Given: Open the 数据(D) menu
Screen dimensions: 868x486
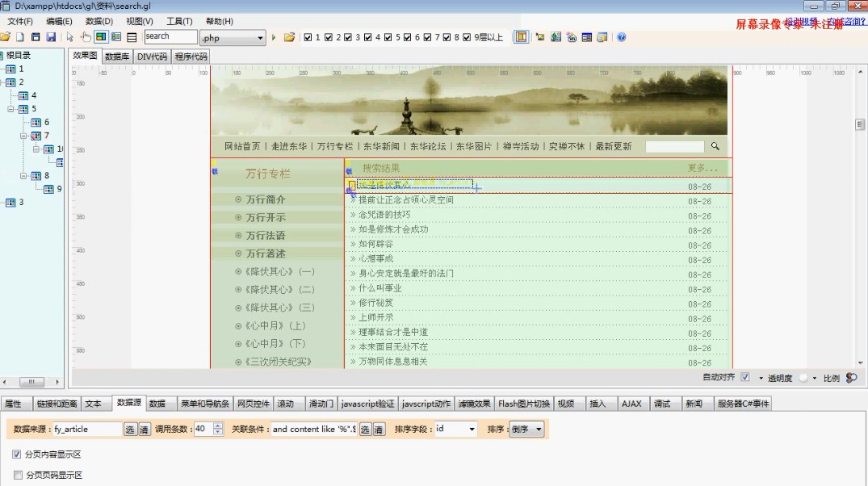Looking at the screenshot, I should tap(99, 21).
